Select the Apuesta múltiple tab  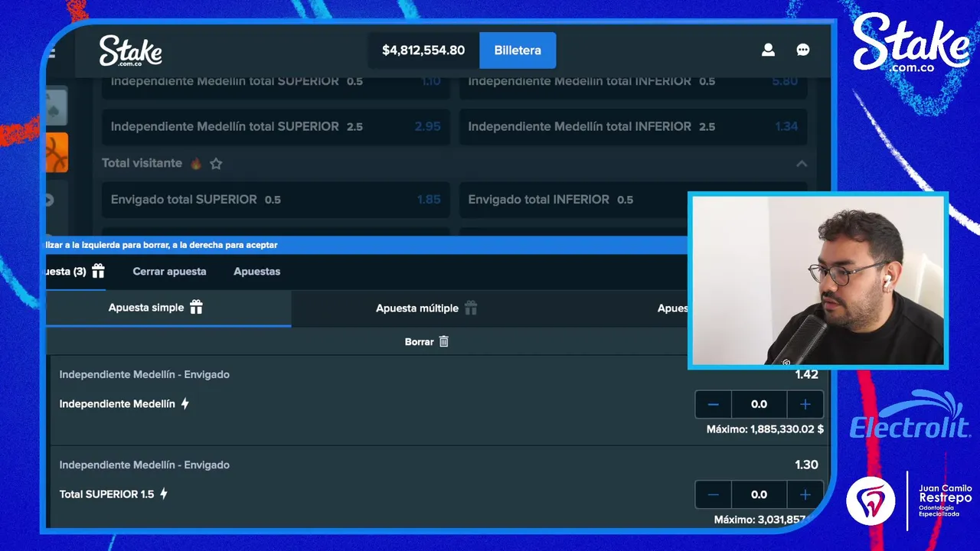[426, 308]
